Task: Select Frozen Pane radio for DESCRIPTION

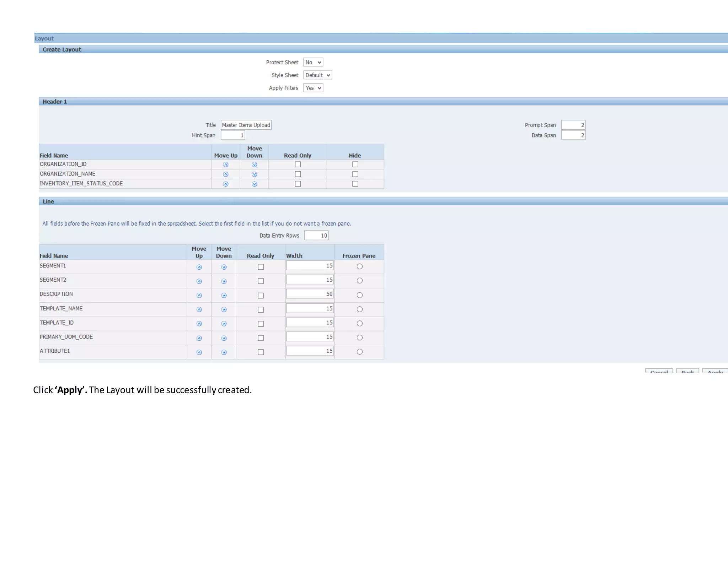Action: (x=359, y=295)
